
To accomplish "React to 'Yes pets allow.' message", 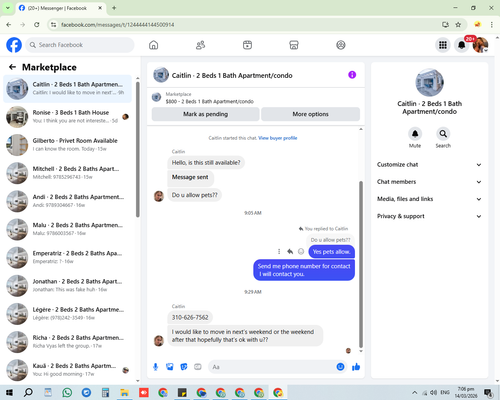I will 301,252.
